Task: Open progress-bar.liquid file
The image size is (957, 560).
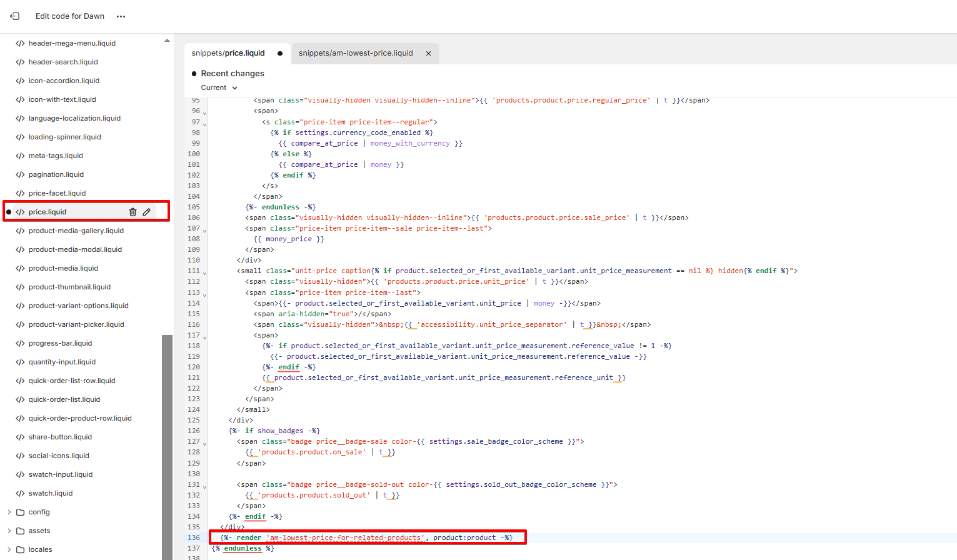Action: click(x=60, y=343)
